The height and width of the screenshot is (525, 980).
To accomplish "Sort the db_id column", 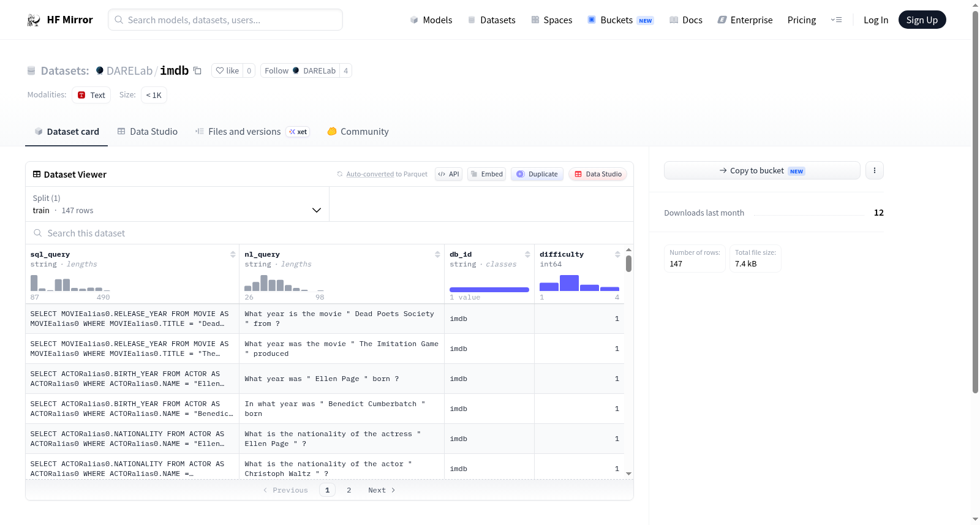I will tap(527, 254).
